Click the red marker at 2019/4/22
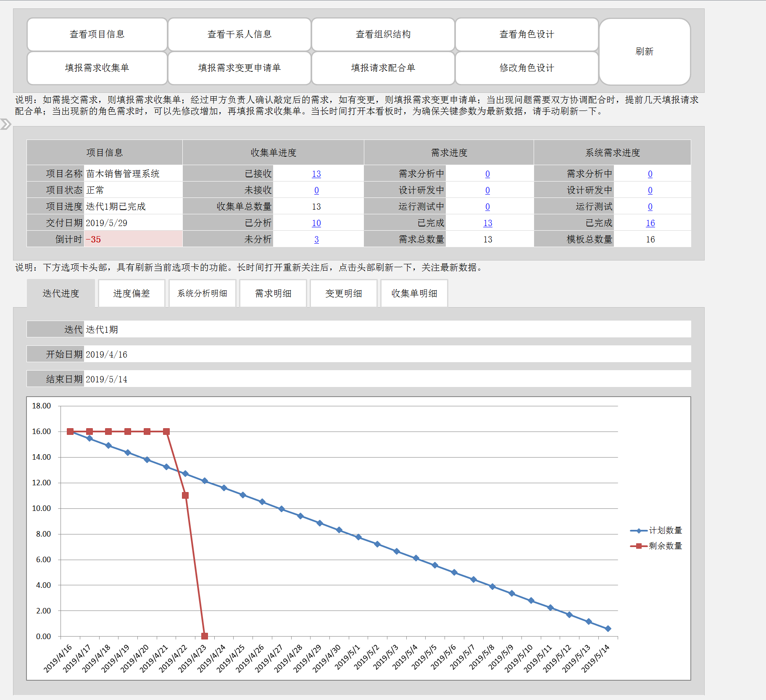766x700 pixels. click(185, 495)
